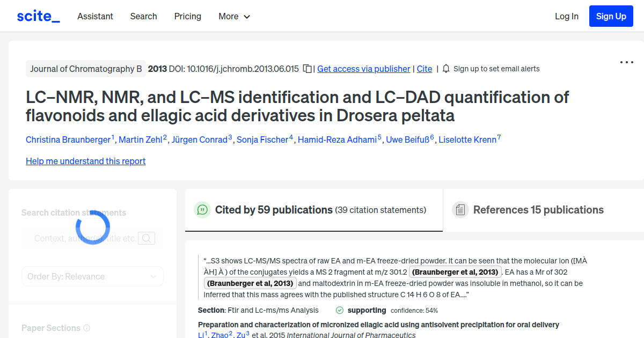Click the green supporting checkmark icon

coord(340,310)
